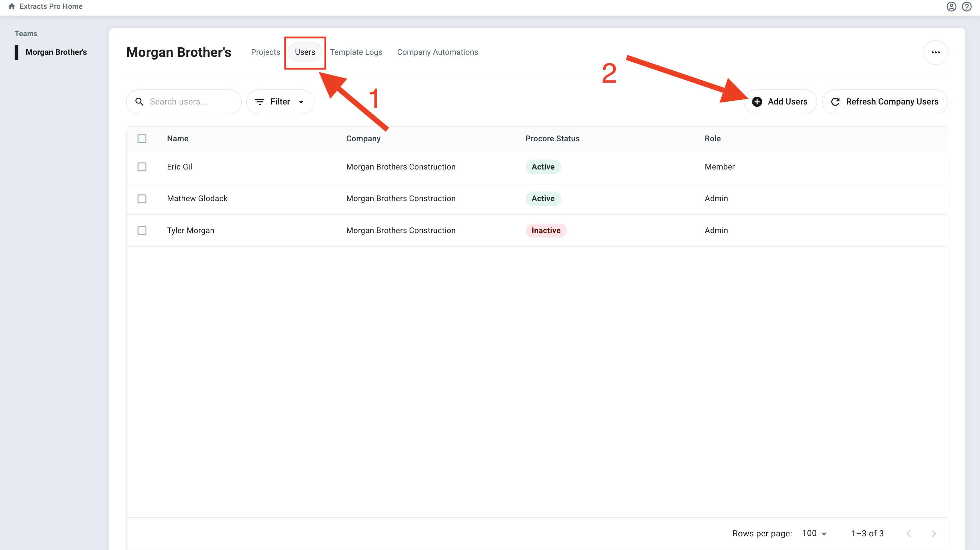Click the help question mark icon
The height and width of the screenshot is (550, 980).
click(x=967, y=6)
